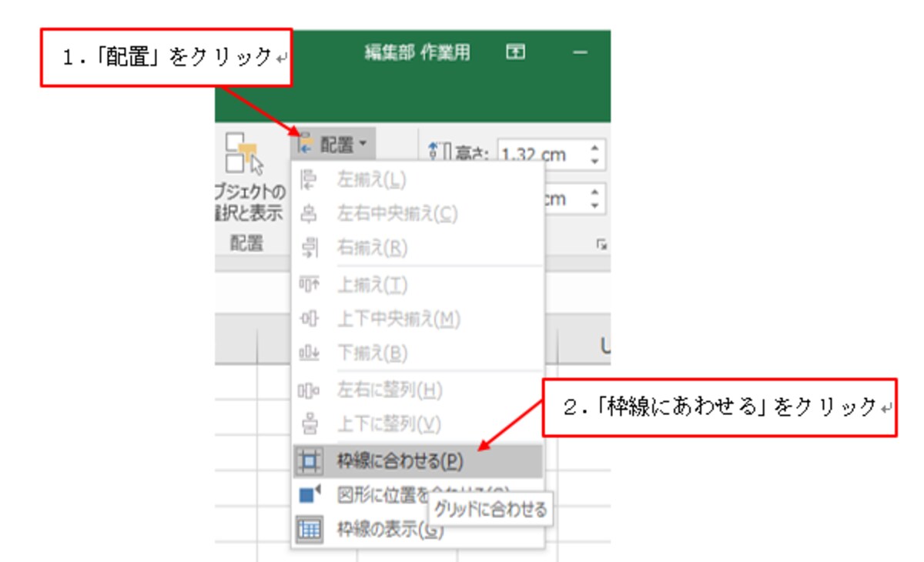Open the 配置 dropdown button
924x562 pixels.
[x=333, y=144]
